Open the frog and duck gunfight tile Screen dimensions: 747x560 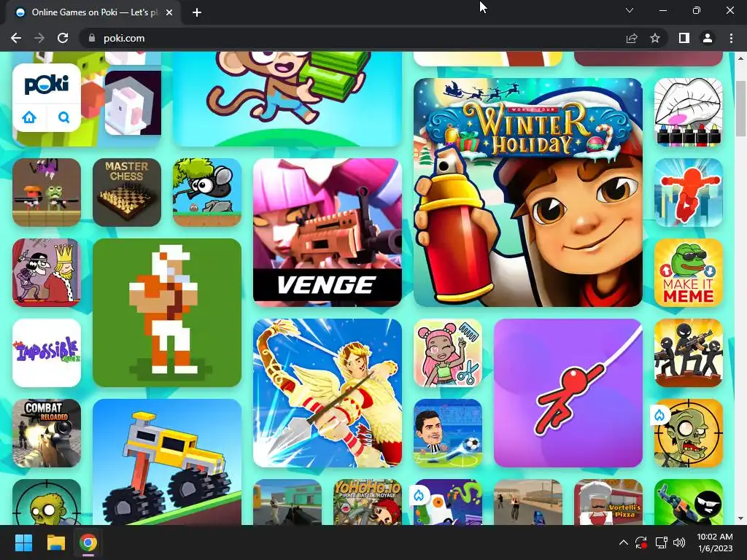tap(47, 192)
